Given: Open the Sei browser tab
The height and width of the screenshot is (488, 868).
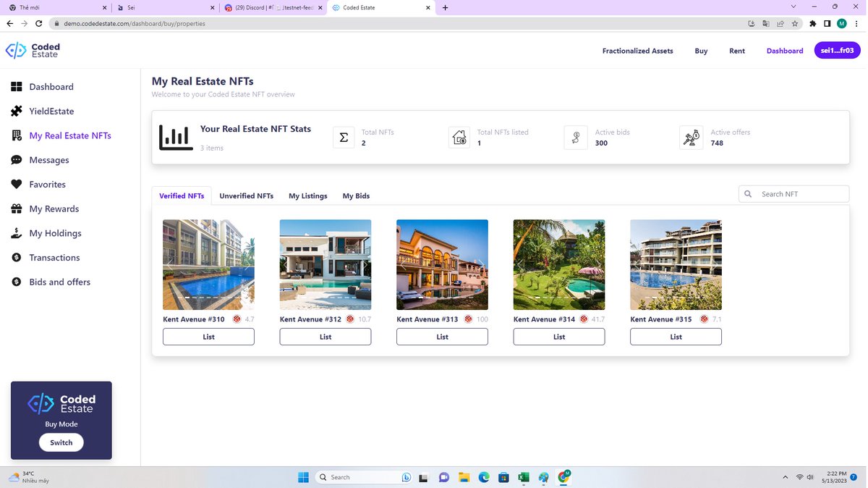Looking at the screenshot, I should (165, 7).
